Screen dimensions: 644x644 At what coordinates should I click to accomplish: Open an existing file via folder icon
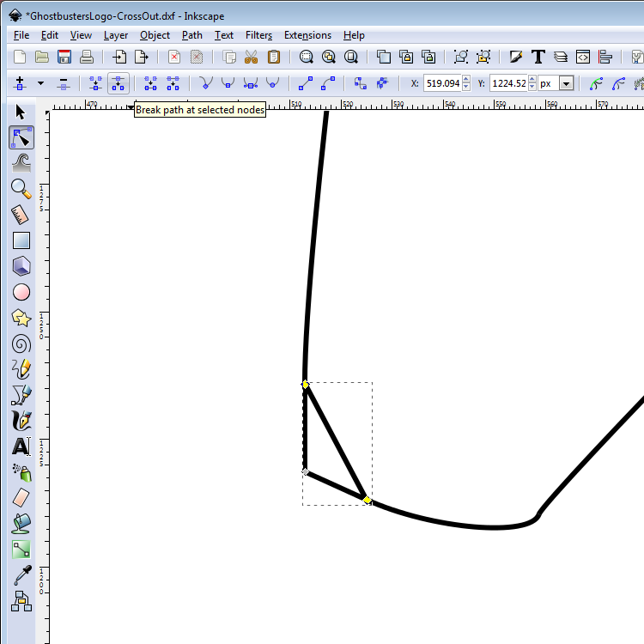[42, 57]
